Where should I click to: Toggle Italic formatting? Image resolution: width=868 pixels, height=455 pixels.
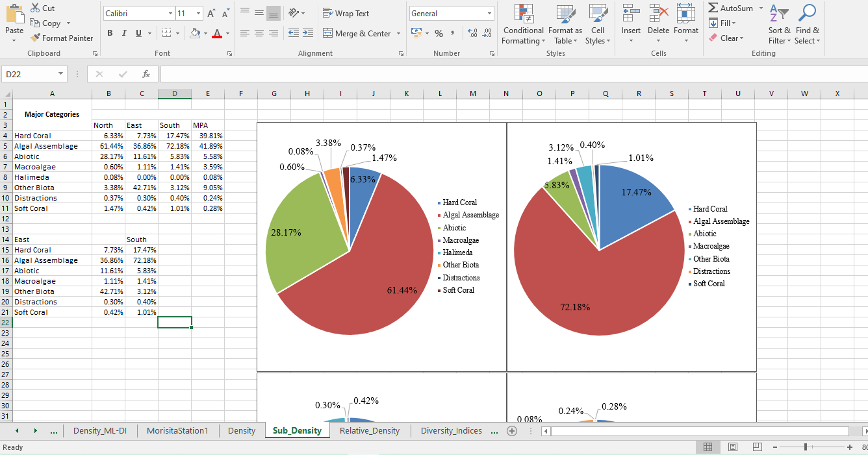tap(124, 33)
